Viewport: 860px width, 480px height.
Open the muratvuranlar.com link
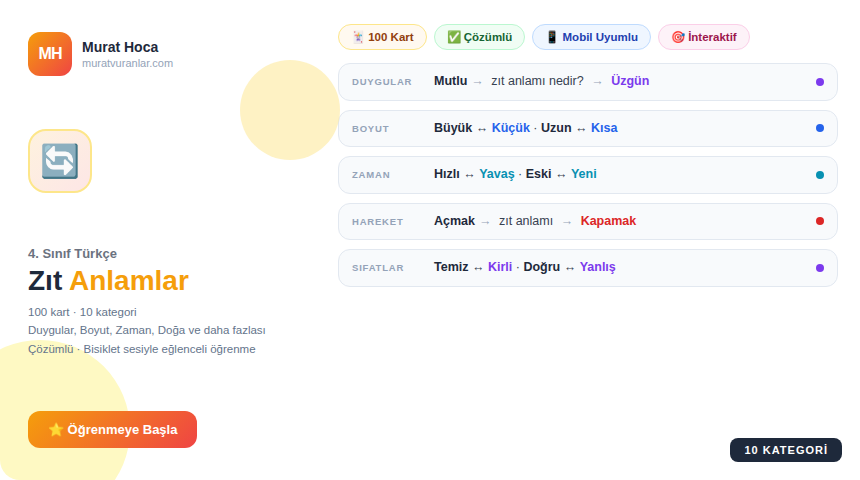(x=127, y=63)
